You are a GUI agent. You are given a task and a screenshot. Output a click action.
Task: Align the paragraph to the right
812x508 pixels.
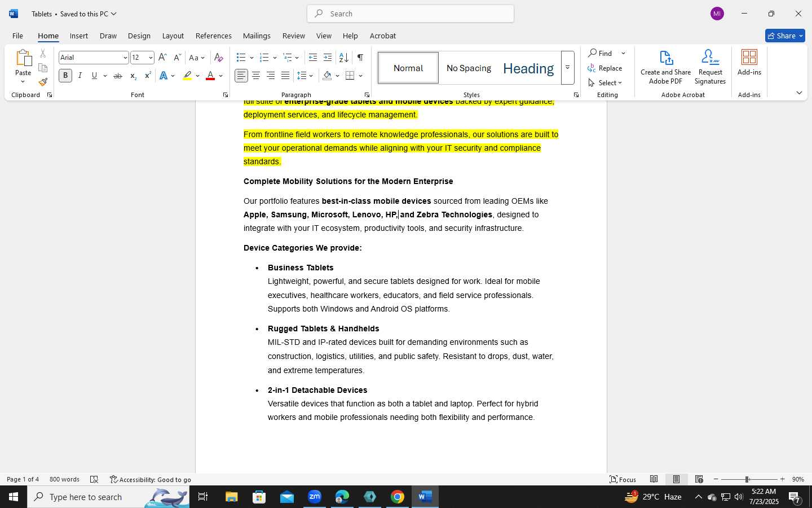click(271, 76)
